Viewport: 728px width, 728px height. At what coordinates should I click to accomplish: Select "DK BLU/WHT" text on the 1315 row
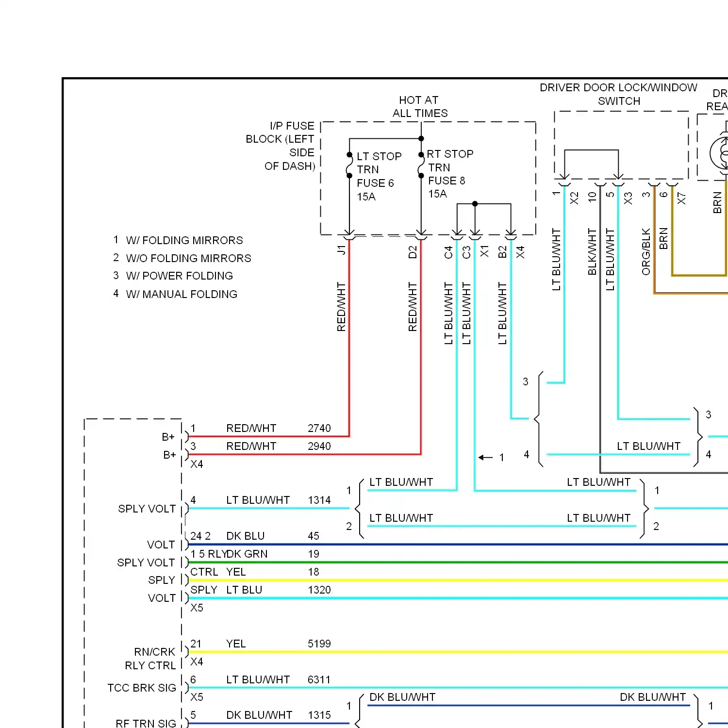(259, 715)
